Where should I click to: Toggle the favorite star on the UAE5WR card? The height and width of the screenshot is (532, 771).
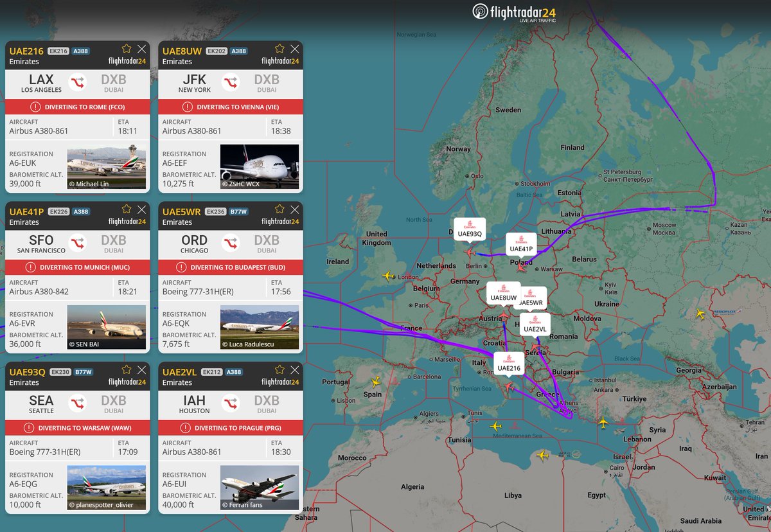point(279,208)
